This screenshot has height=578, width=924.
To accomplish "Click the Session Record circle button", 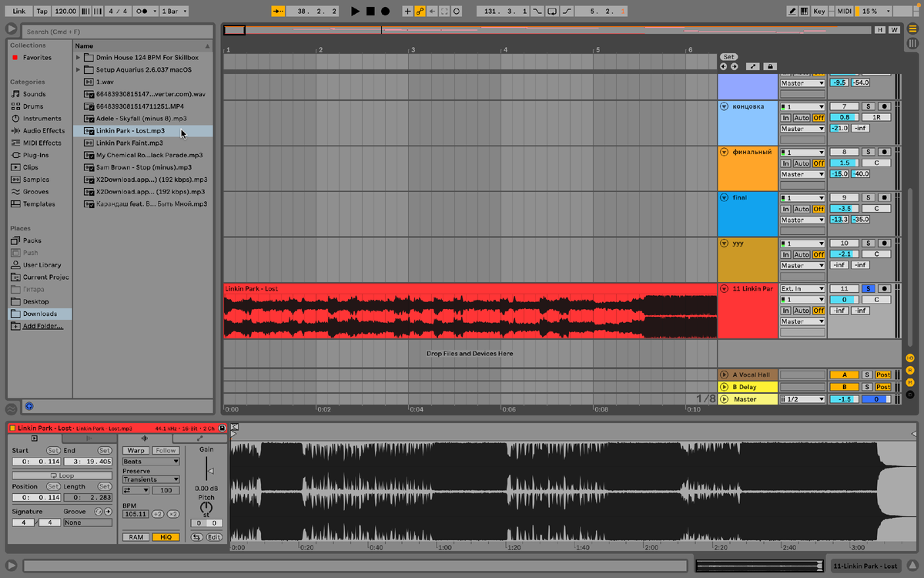I will (x=457, y=12).
